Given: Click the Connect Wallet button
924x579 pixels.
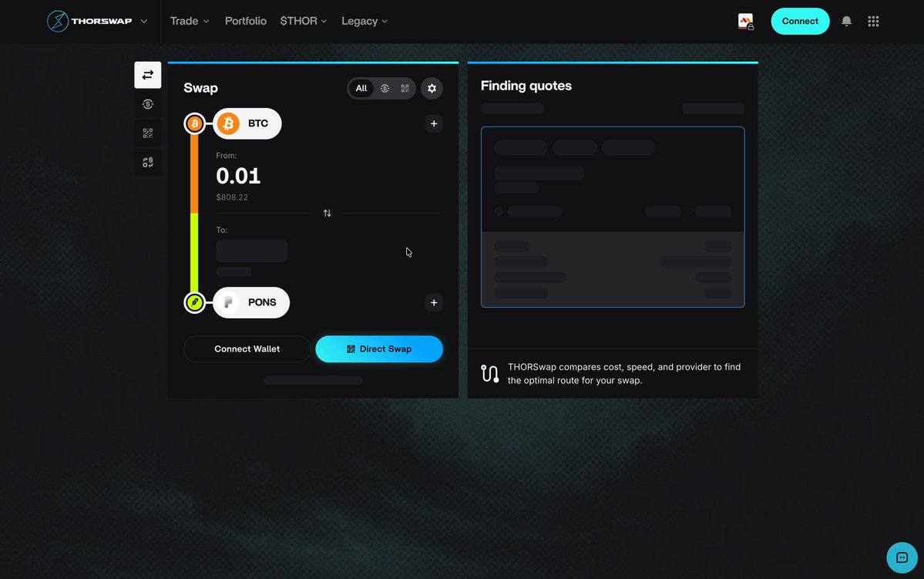Looking at the screenshot, I should pos(247,349).
